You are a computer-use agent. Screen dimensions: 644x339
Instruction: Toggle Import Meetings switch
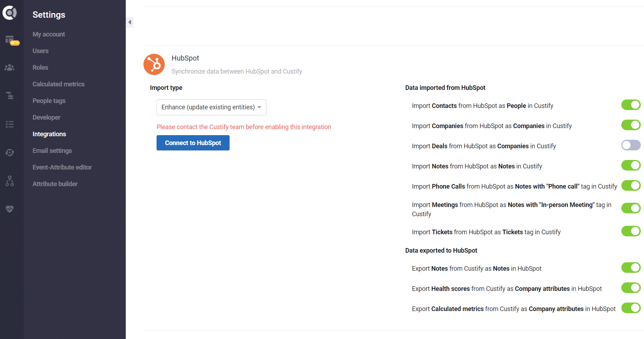click(631, 208)
